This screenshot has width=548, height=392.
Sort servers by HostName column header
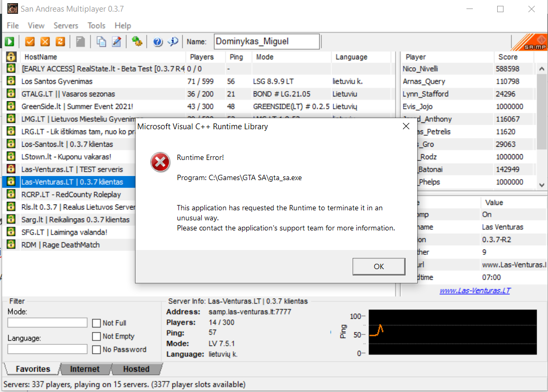(x=102, y=57)
